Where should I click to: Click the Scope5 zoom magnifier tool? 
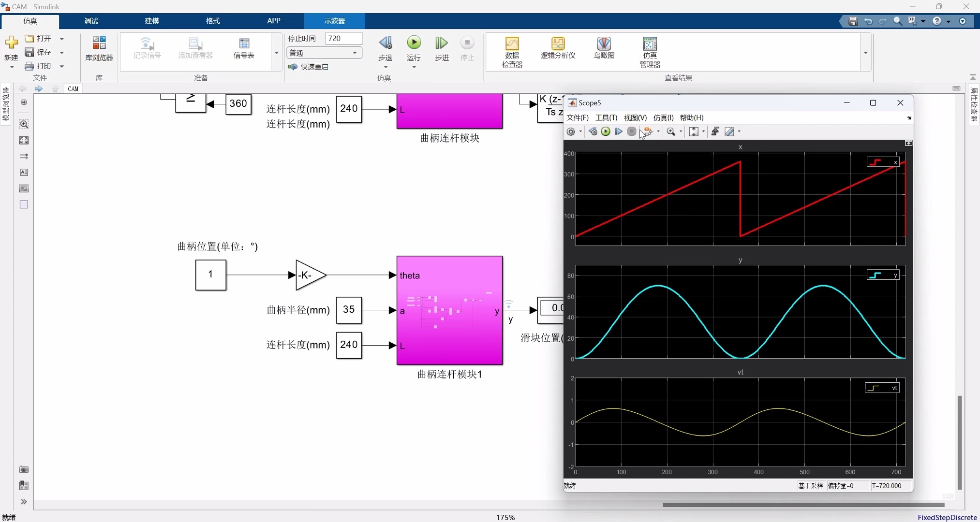671,131
